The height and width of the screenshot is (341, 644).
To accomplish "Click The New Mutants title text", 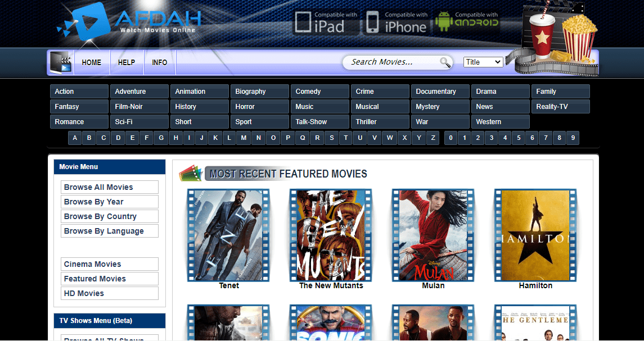I will point(331,285).
